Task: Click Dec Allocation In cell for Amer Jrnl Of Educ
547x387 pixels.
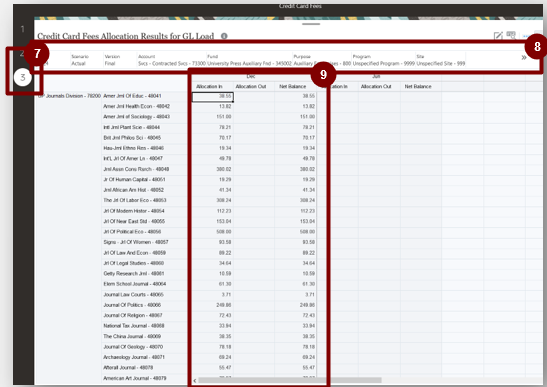Action: [x=212, y=97]
